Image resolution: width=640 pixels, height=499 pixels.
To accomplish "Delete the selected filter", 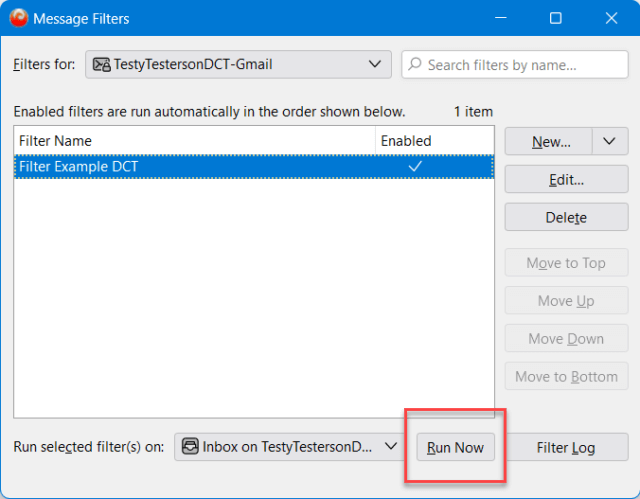I will coord(566,217).
